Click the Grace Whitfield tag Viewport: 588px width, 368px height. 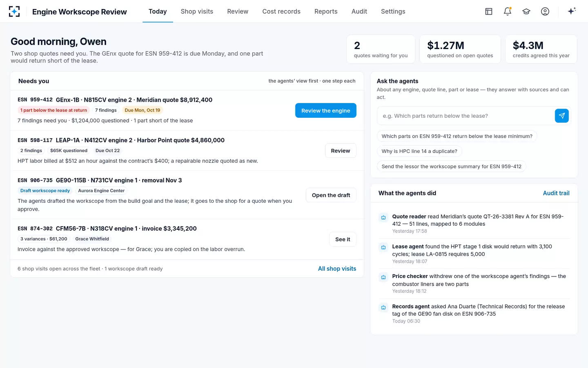tap(92, 239)
